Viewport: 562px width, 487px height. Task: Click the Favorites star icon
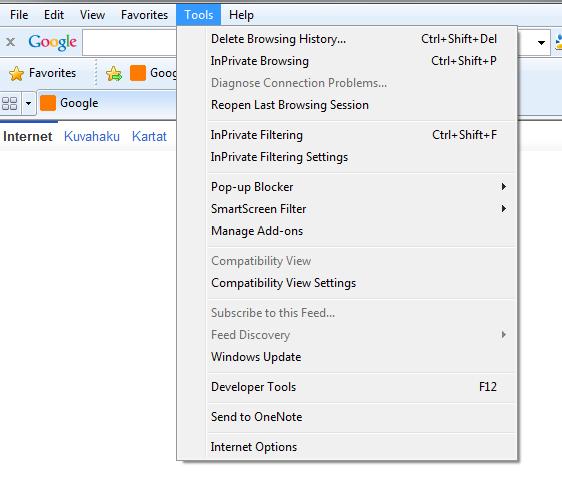click(16, 73)
